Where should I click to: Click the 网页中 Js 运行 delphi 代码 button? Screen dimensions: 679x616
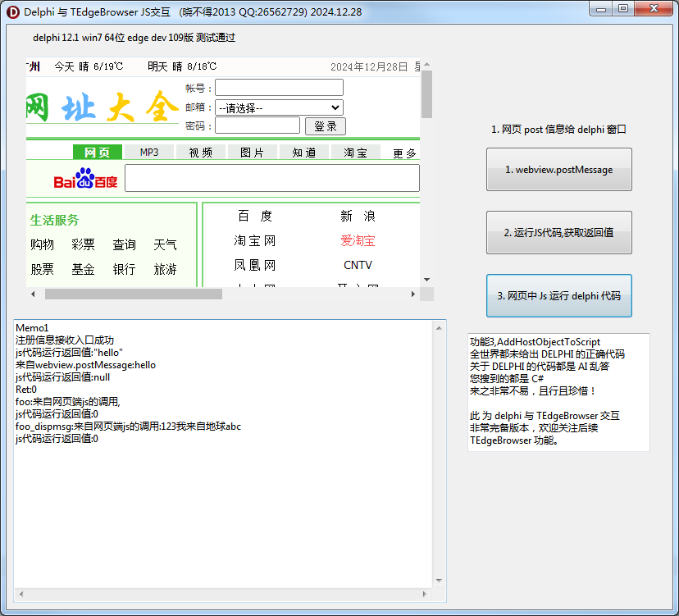point(558,296)
